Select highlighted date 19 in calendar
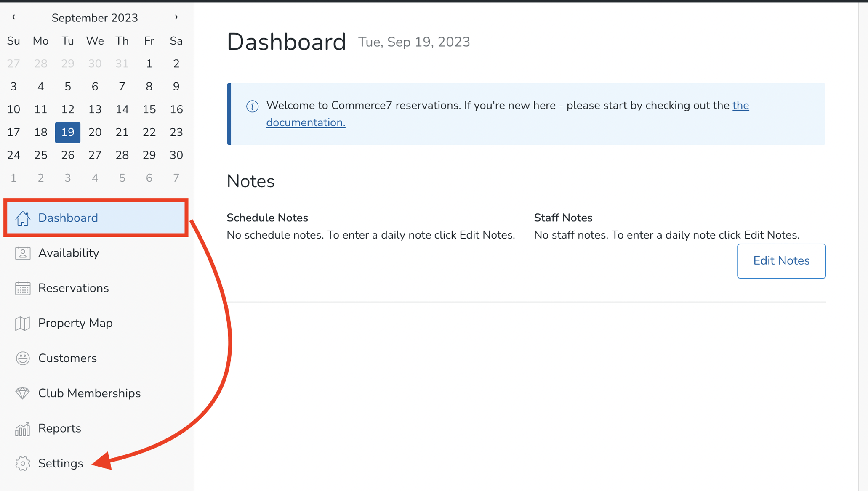Image resolution: width=868 pixels, height=491 pixels. [x=67, y=132]
